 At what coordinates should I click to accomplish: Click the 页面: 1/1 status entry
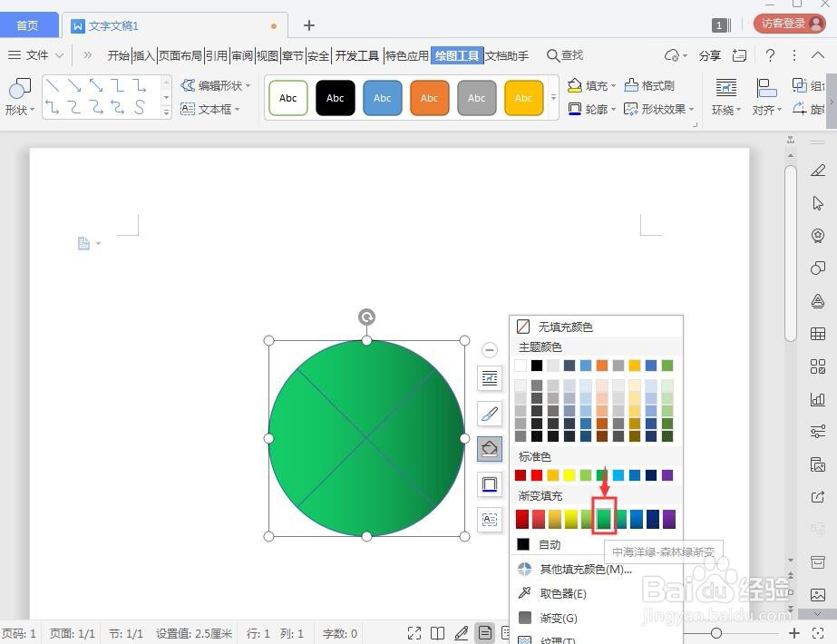72,634
